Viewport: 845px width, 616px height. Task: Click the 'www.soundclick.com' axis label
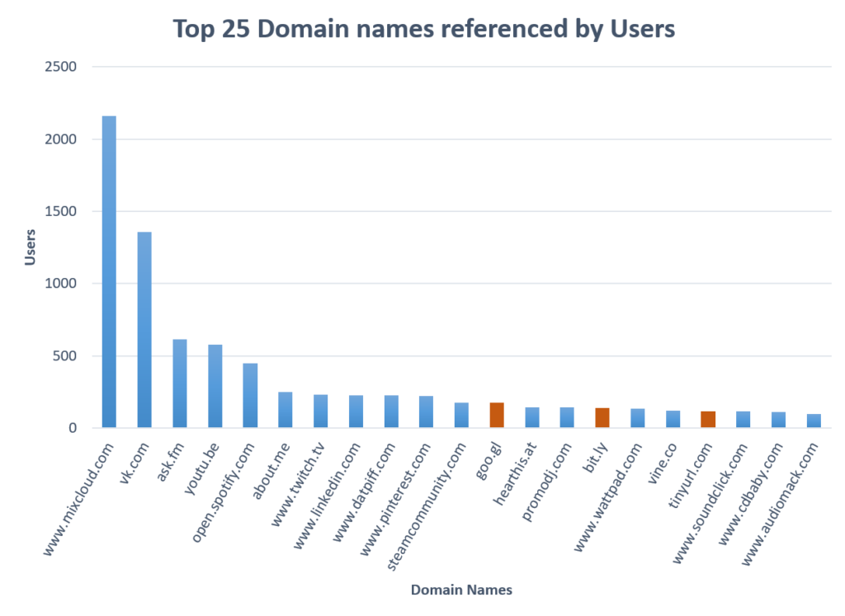710,503
